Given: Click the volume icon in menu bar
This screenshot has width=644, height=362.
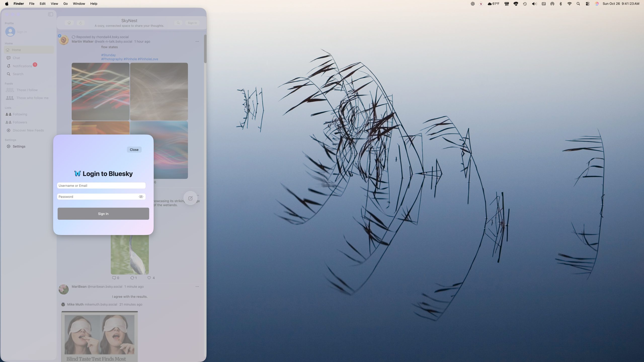Looking at the screenshot, I should pos(534,4).
